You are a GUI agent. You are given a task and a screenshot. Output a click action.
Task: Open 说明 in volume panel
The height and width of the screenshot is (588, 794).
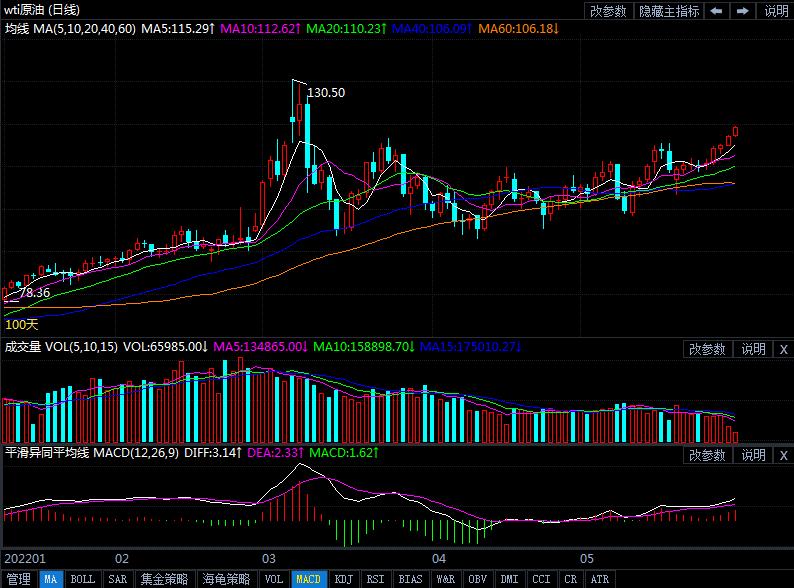[753, 349]
